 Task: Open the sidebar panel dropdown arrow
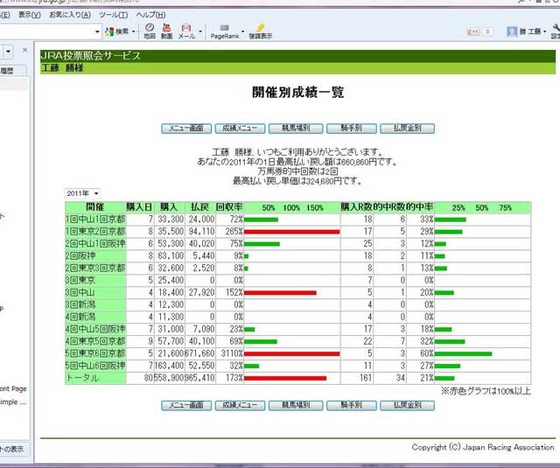coord(8,52)
